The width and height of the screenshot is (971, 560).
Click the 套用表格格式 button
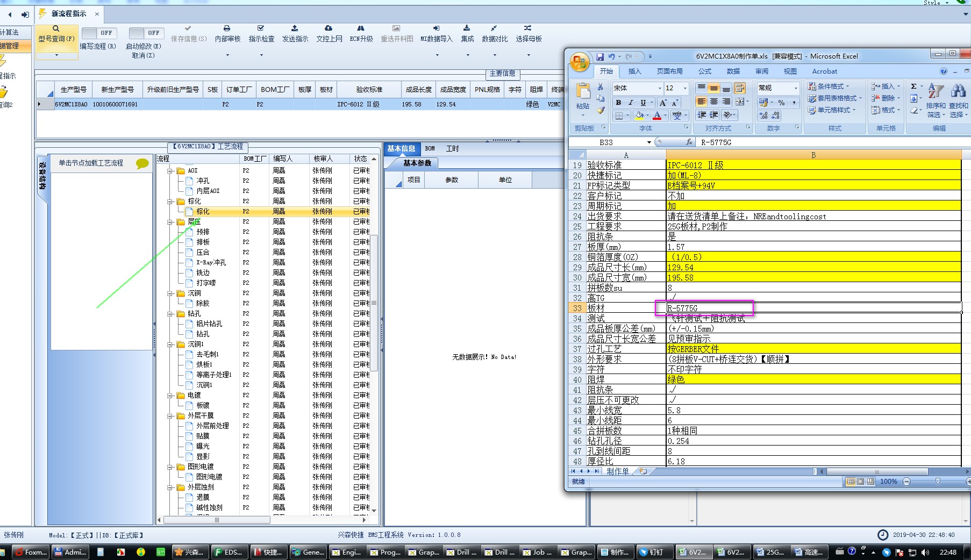point(835,98)
